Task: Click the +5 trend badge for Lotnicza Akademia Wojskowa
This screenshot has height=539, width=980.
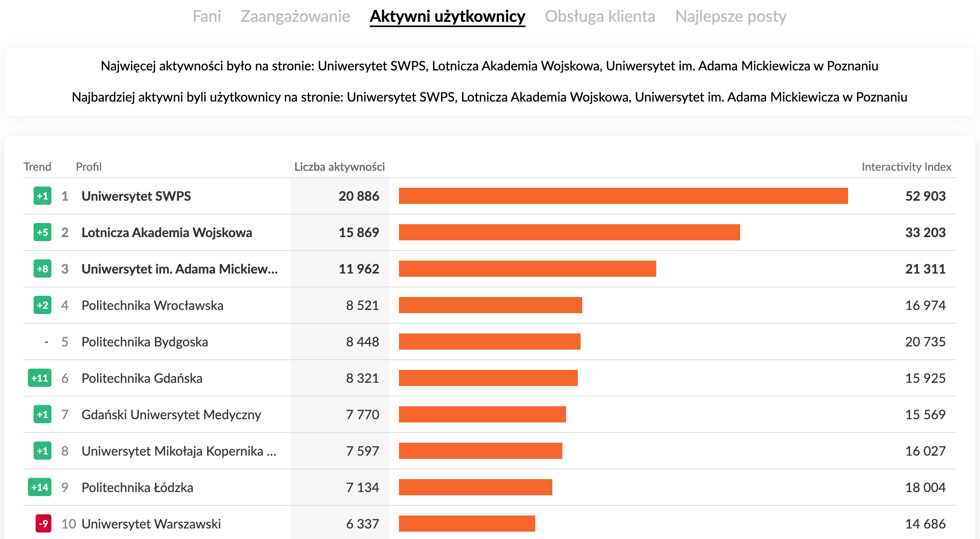Action: [x=42, y=232]
